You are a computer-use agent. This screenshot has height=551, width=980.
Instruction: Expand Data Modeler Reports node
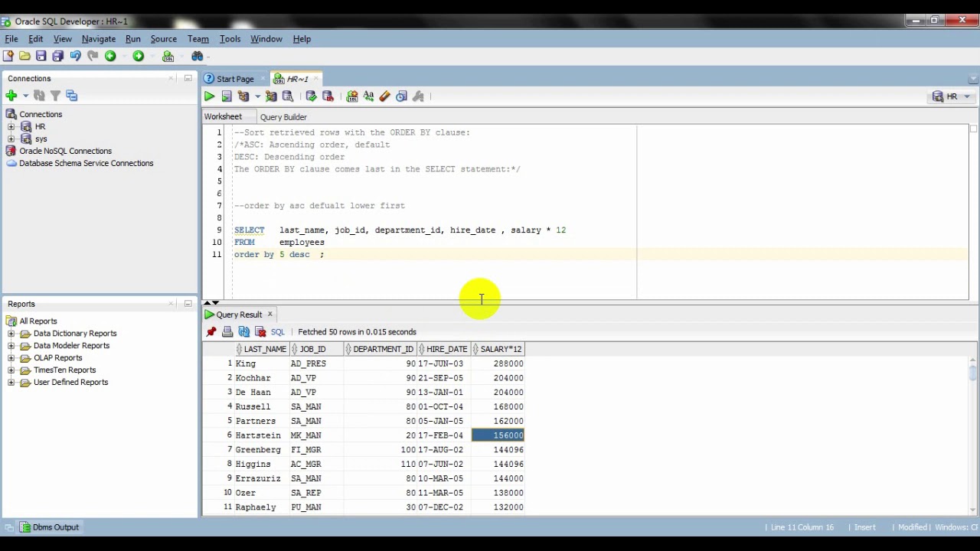coord(11,346)
